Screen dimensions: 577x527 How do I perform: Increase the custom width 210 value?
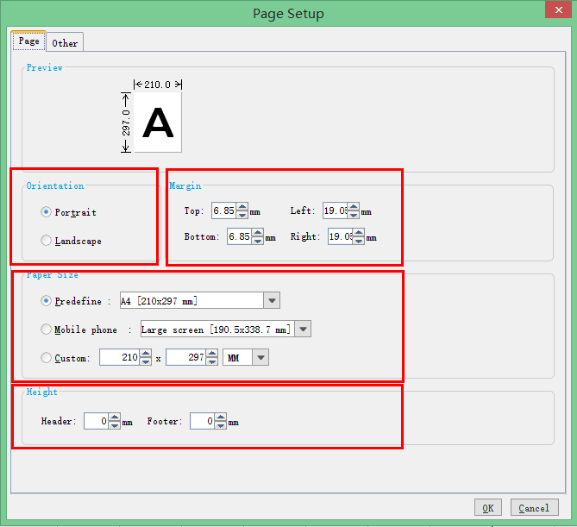(x=146, y=353)
